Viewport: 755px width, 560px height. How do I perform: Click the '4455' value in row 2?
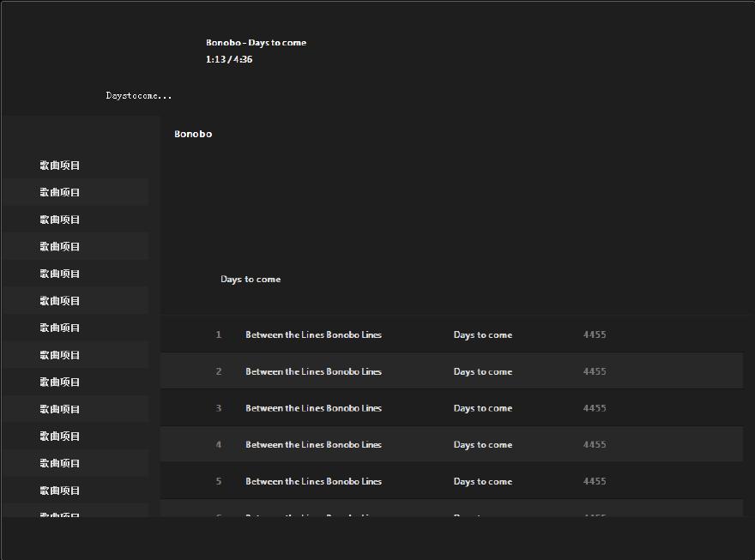click(595, 371)
